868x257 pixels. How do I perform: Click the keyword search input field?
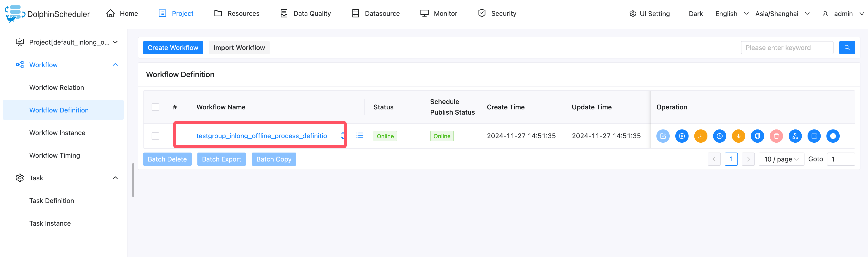[787, 48]
